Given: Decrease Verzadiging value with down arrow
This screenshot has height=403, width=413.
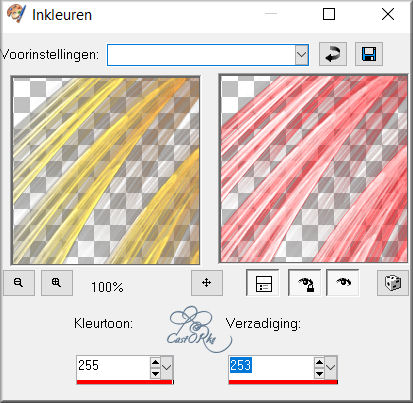Looking at the screenshot, I should pyautogui.click(x=319, y=373).
